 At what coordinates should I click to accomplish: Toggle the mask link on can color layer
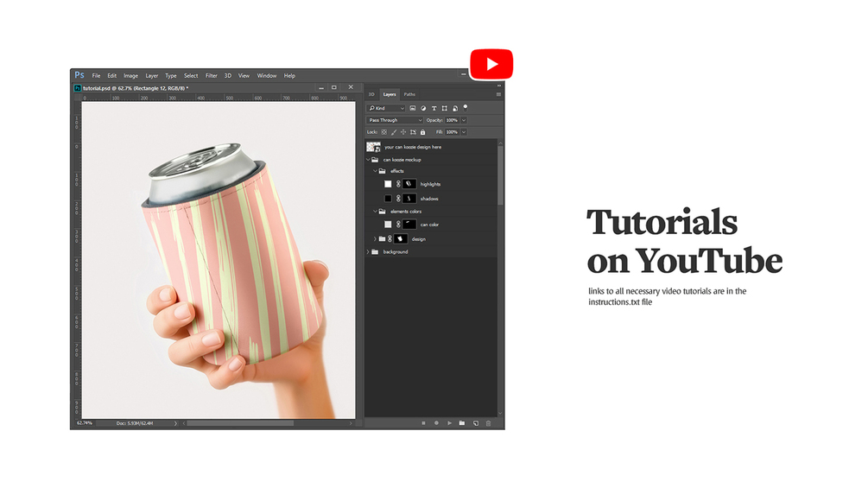click(x=398, y=225)
